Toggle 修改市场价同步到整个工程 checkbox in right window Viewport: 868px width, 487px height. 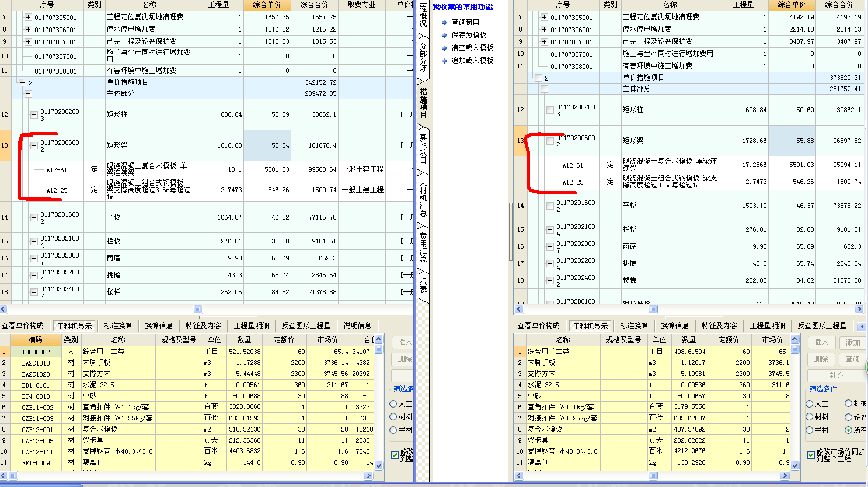[x=811, y=455]
